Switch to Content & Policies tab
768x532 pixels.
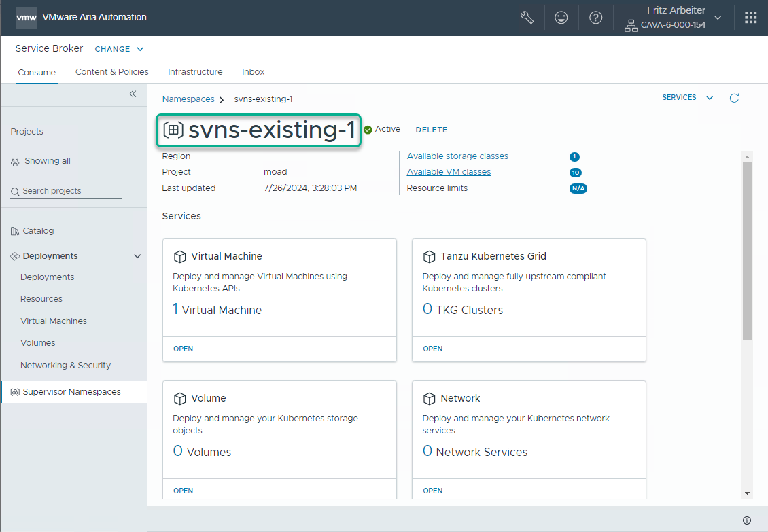pos(111,71)
